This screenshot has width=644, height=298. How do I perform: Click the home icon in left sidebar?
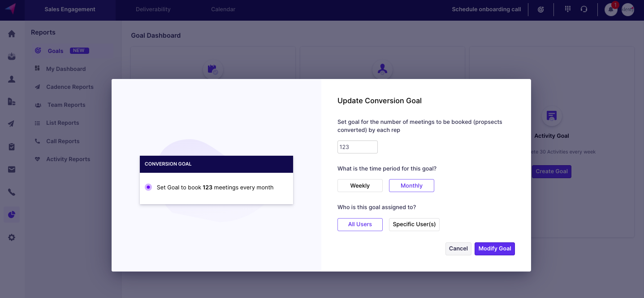pos(12,34)
